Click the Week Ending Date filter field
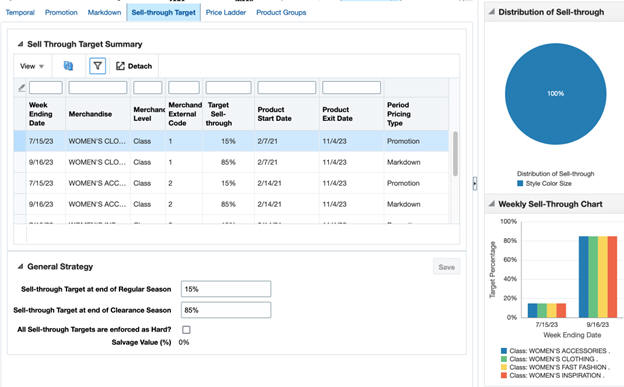 (x=46, y=87)
